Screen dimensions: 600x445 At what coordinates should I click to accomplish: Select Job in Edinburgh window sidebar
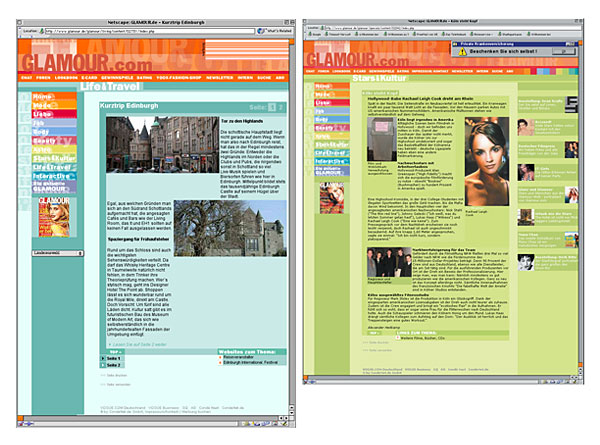pos(54,123)
